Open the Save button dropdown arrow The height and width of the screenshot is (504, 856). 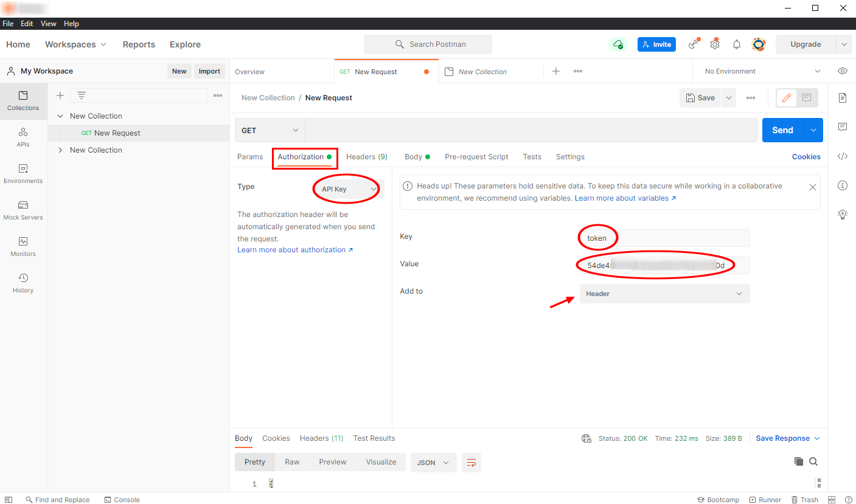pyautogui.click(x=729, y=98)
